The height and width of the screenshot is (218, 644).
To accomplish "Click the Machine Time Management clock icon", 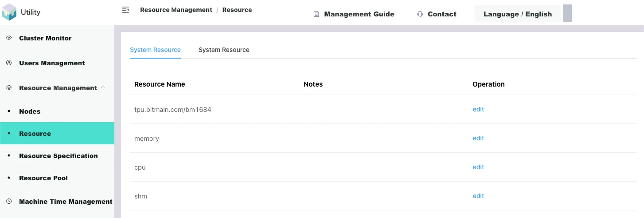I will click(9, 202).
